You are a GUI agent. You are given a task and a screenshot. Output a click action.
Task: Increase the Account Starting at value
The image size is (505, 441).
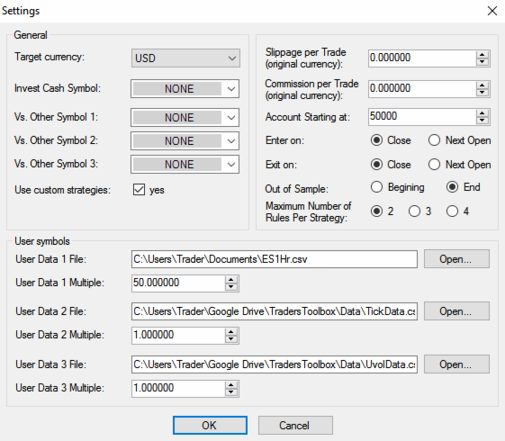(482, 113)
